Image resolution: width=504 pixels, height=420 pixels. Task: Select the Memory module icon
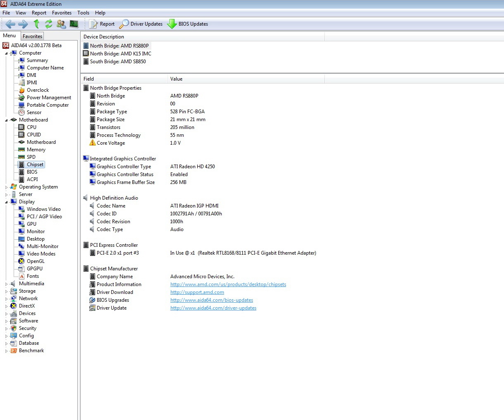[x=21, y=150]
